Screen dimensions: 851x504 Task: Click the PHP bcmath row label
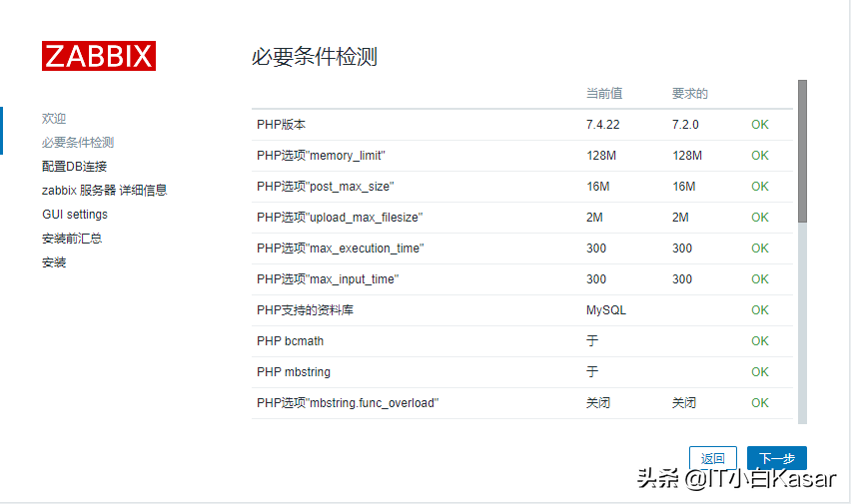[290, 341]
